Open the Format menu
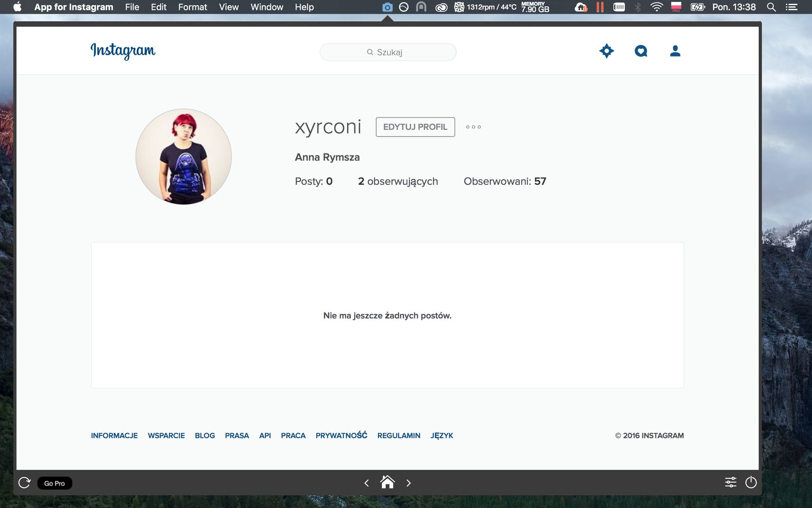Image resolution: width=812 pixels, height=508 pixels. tap(193, 7)
